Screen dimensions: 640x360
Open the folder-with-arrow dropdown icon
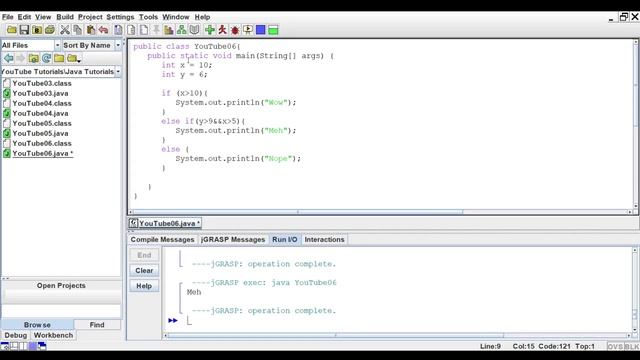pyautogui.click(x=73, y=58)
